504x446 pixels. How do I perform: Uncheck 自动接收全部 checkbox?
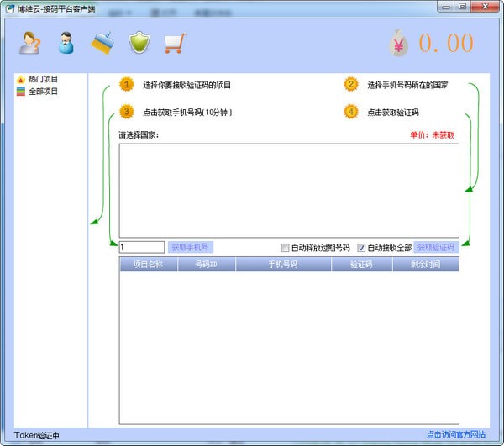click(x=362, y=248)
